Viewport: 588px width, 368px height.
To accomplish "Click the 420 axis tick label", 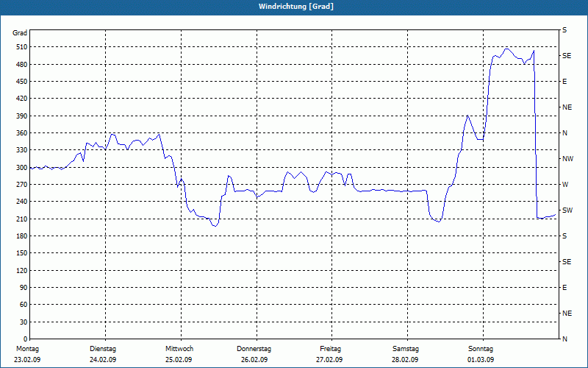I will pos(22,99).
